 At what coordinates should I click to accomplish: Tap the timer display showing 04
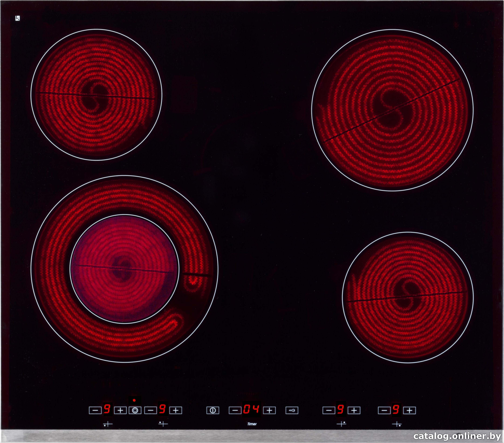(251, 409)
